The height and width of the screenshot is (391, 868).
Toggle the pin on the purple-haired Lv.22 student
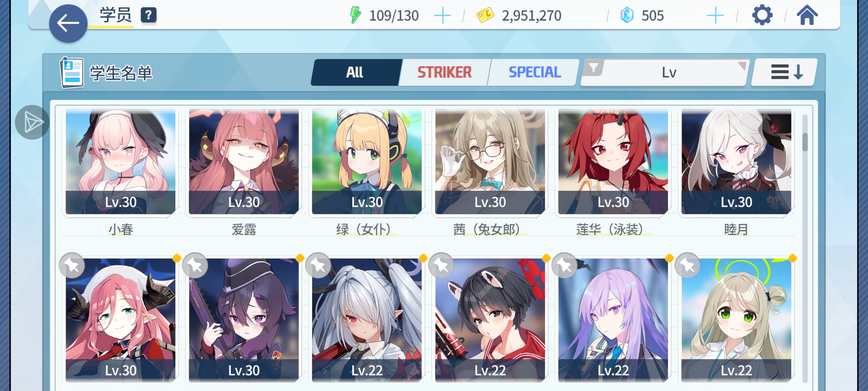[x=565, y=266]
